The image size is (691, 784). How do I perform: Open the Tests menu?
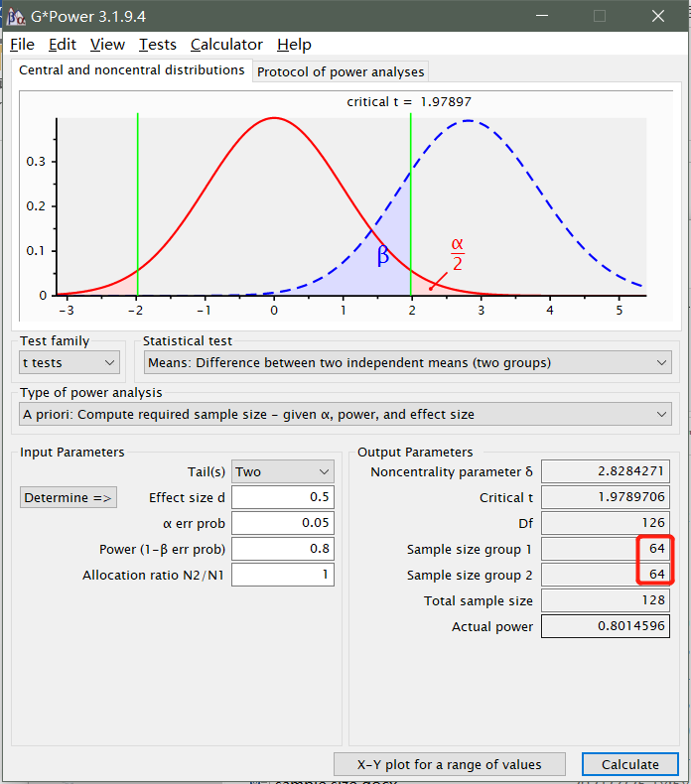click(158, 45)
